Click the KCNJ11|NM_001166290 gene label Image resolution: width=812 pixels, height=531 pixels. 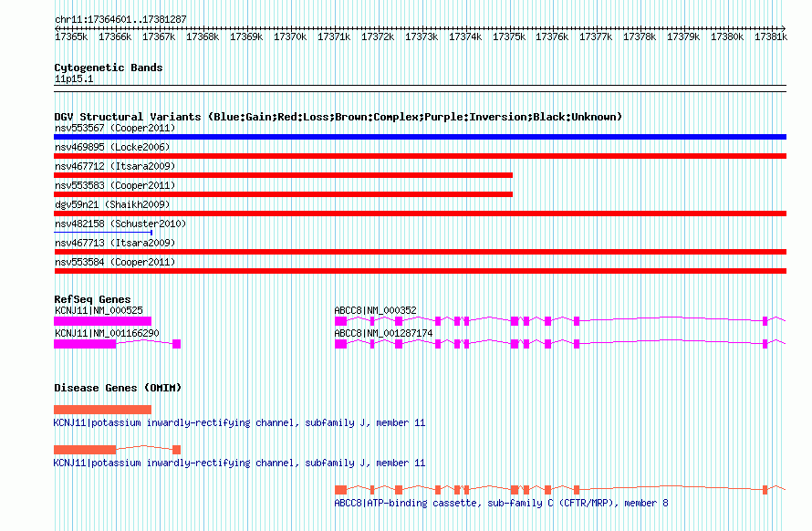(x=107, y=333)
